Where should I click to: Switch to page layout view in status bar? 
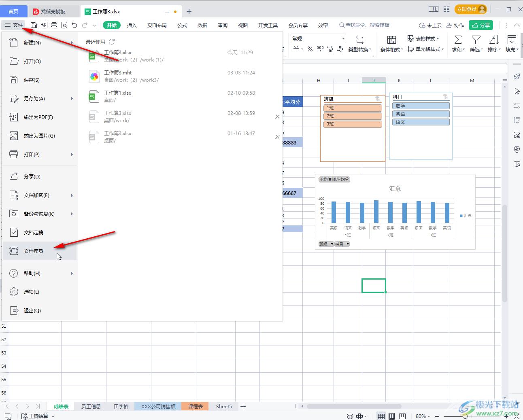pyautogui.click(x=392, y=416)
